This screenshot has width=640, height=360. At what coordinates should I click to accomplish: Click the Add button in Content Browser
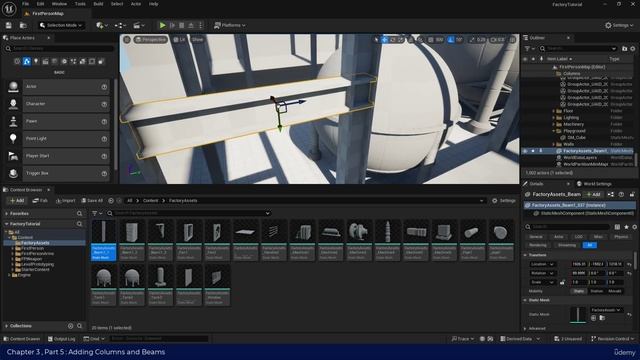(17, 200)
